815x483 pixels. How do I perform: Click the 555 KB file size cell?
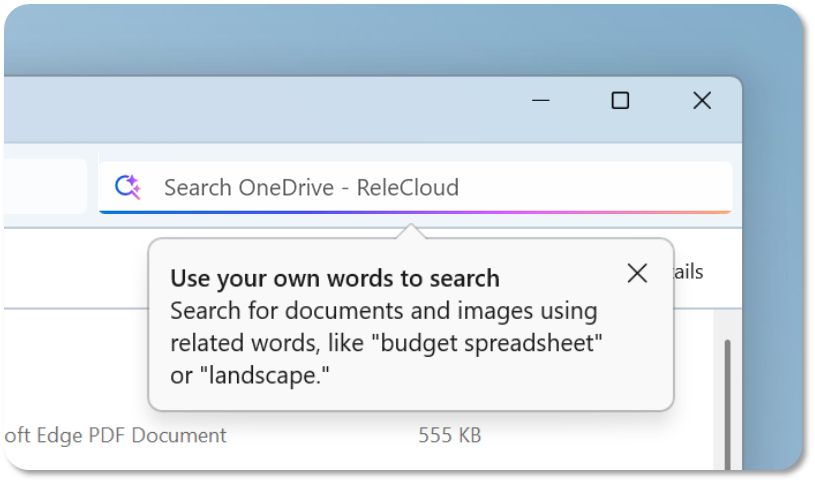450,435
